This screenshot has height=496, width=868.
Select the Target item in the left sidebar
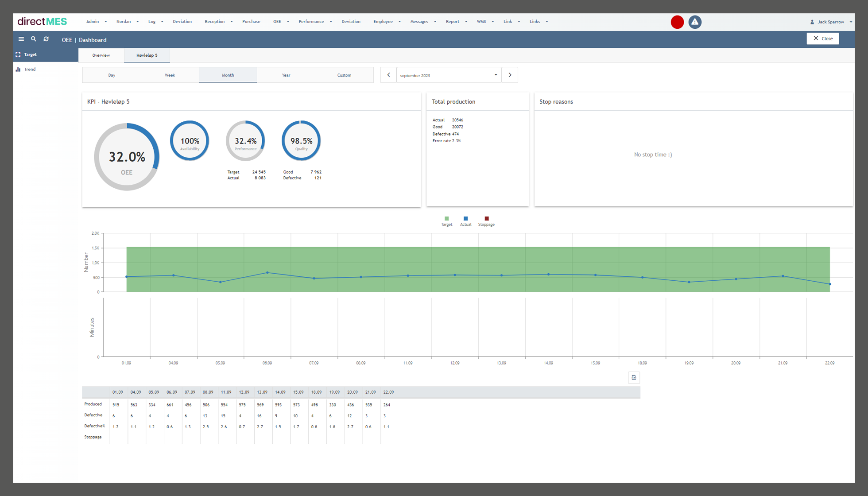coord(30,54)
